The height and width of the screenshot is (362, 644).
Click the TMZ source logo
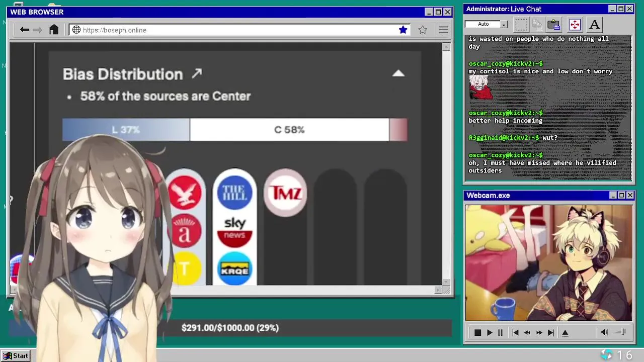click(285, 193)
